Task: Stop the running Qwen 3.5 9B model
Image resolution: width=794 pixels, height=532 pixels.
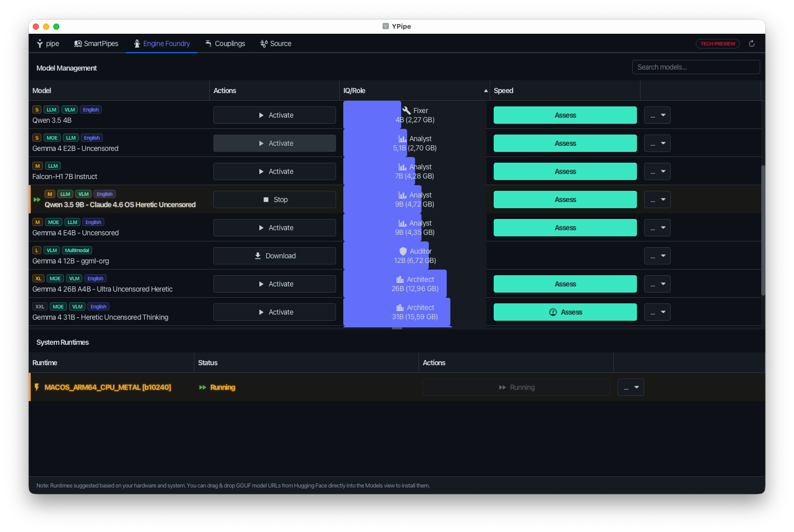Action: (275, 199)
